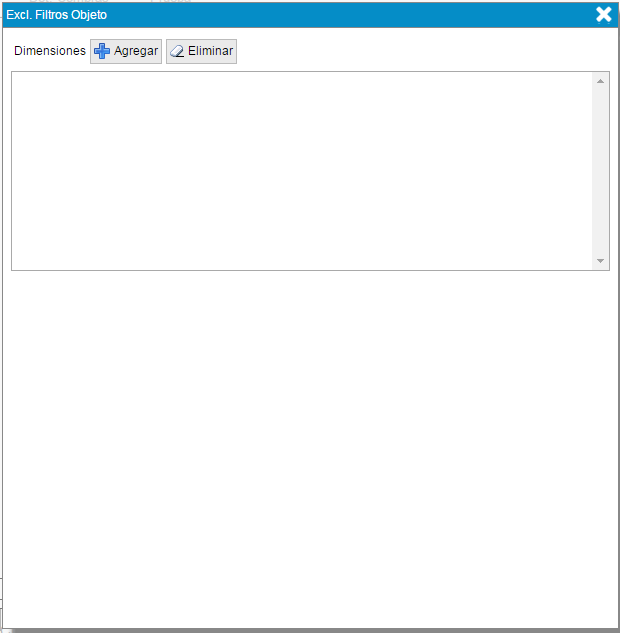Viewport: 620px width, 633px height.
Task: Hit the white X in the blue header
Action: 603,14
